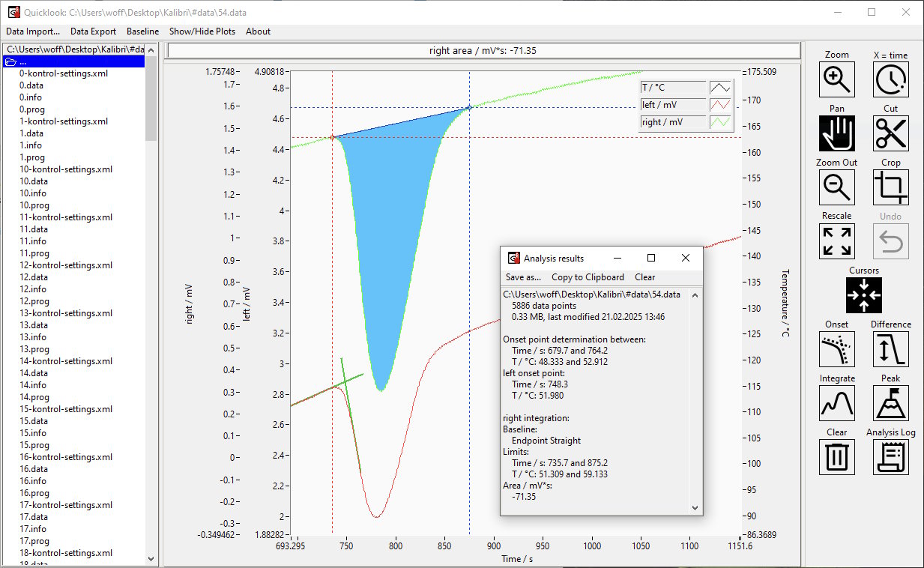Click the file list scrollbar thumb

point(151,97)
